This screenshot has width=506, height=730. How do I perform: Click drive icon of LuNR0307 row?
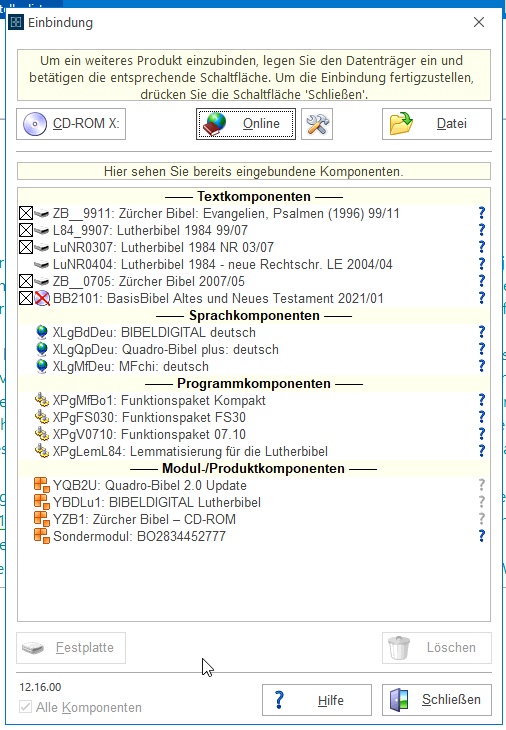point(42,248)
